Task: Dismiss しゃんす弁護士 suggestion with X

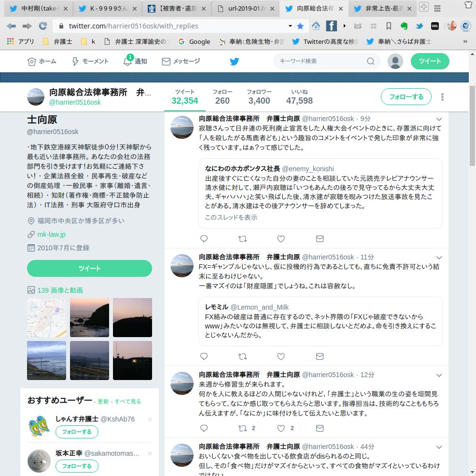Action: [x=150, y=420]
